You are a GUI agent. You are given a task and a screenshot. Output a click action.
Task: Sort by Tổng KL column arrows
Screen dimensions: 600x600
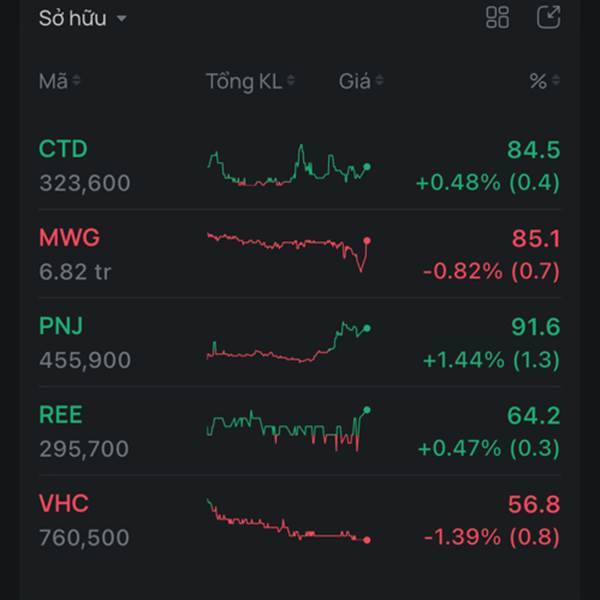pyautogui.click(x=292, y=82)
